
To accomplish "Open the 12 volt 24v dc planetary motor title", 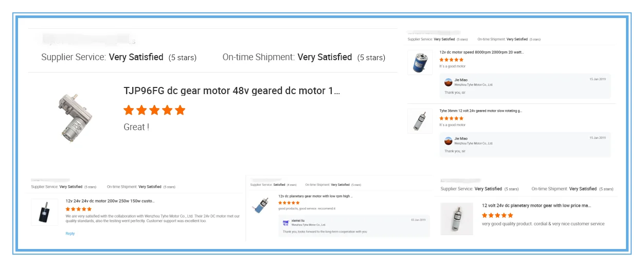I will (x=536, y=206).
